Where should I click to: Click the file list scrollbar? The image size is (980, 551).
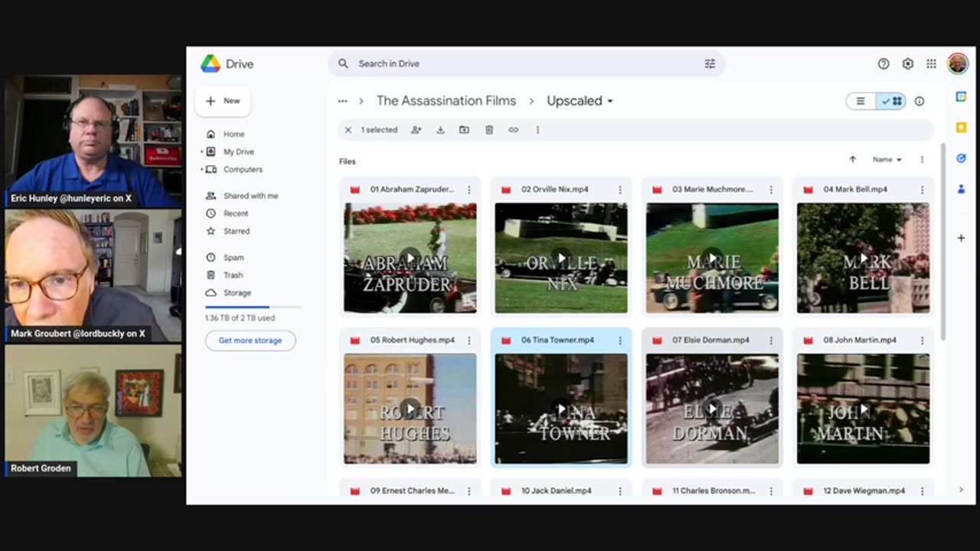coord(943,241)
